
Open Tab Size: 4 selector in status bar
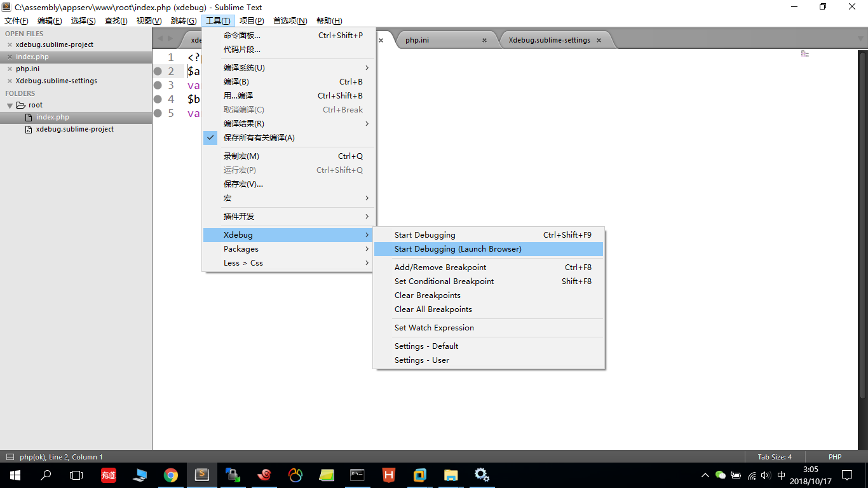(x=775, y=457)
